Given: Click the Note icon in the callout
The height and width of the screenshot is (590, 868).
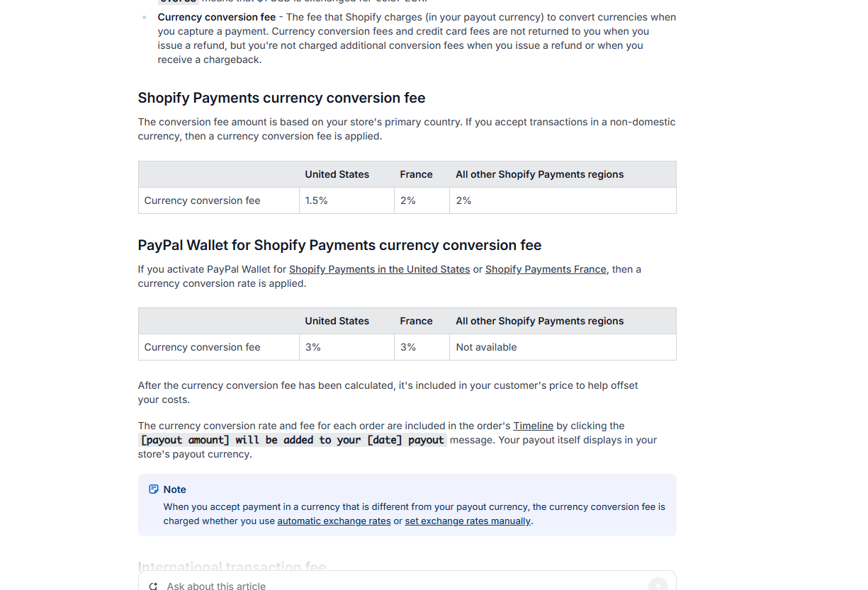Looking at the screenshot, I should click(154, 489).
